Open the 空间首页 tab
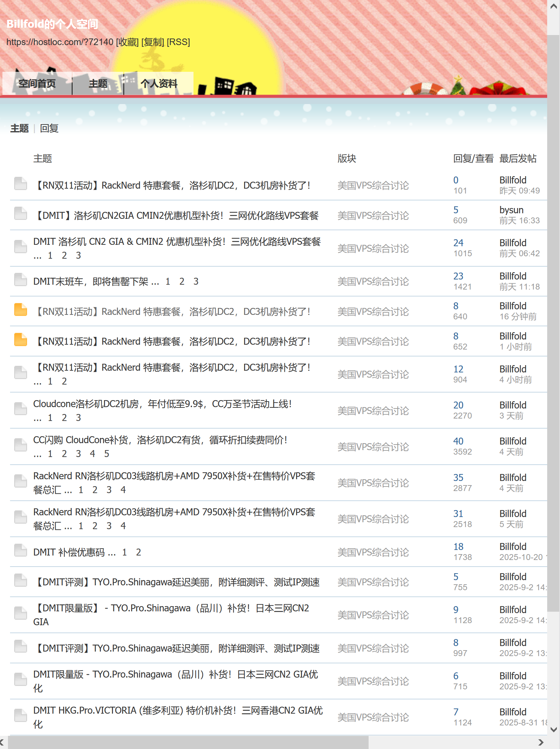Viewport: 560px width, 749px height. tap(37, 84)
